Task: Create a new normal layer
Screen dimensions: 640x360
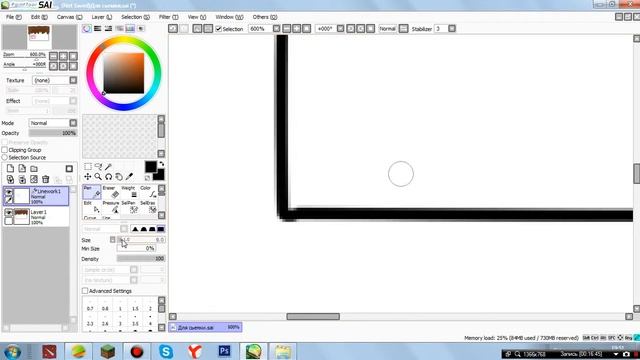Action: [x=10, y=169]
